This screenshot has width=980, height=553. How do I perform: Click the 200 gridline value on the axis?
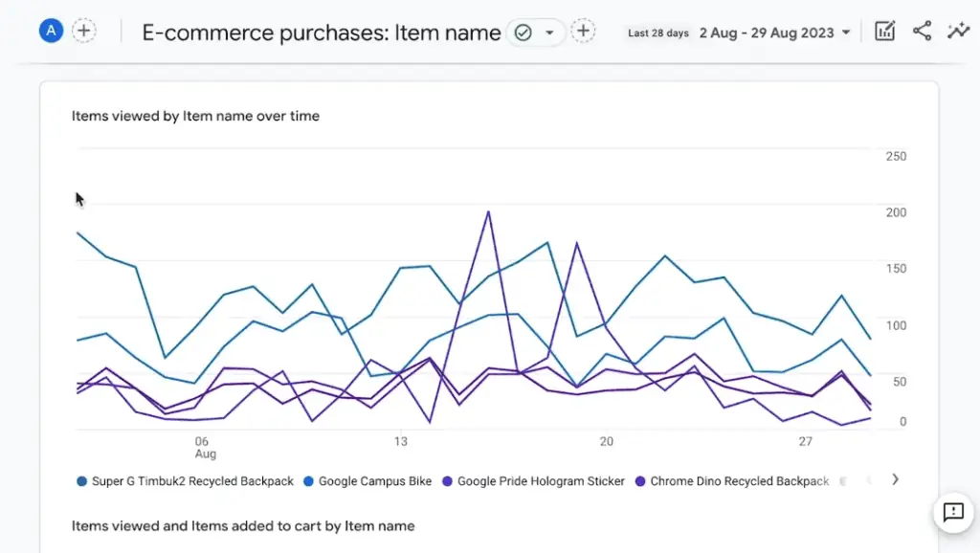tap(895, 212)
